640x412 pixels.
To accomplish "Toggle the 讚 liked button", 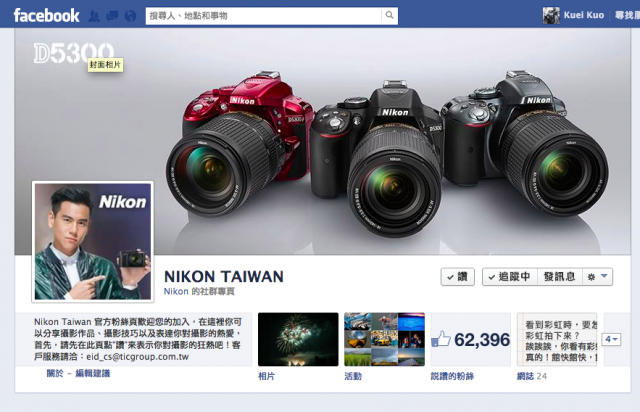I will (x=458, y=277).
